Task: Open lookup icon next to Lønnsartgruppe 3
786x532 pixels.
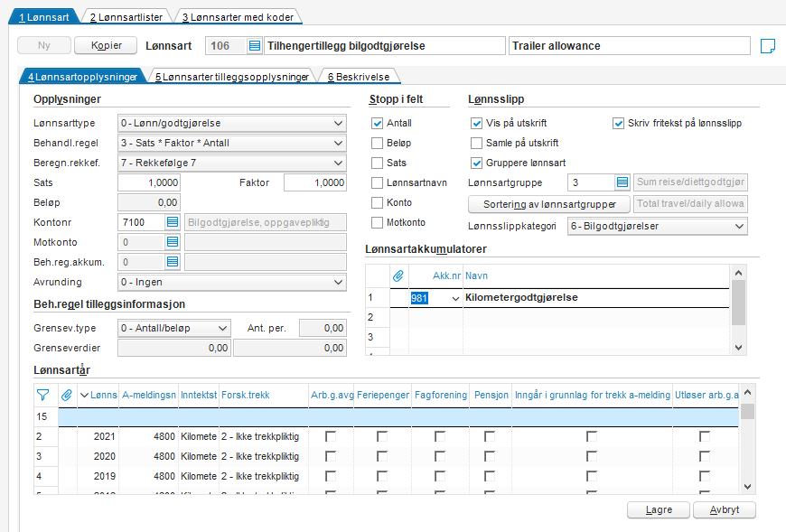Action: [622, 182]
